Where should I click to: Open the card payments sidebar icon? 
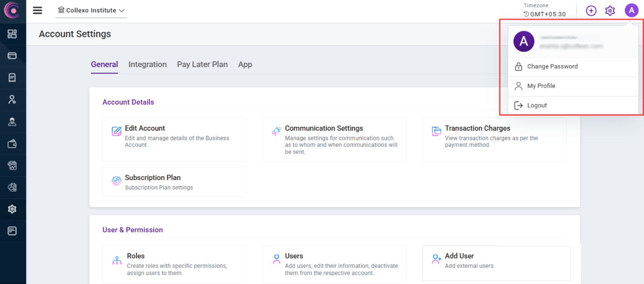click(x=12, y=56)
